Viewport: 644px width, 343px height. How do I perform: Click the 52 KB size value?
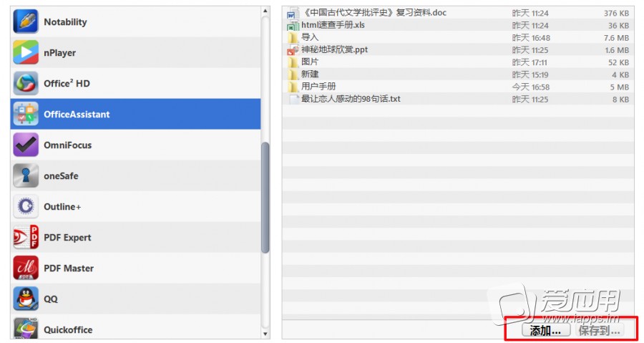pyautogui.click(x=618, y=62)
